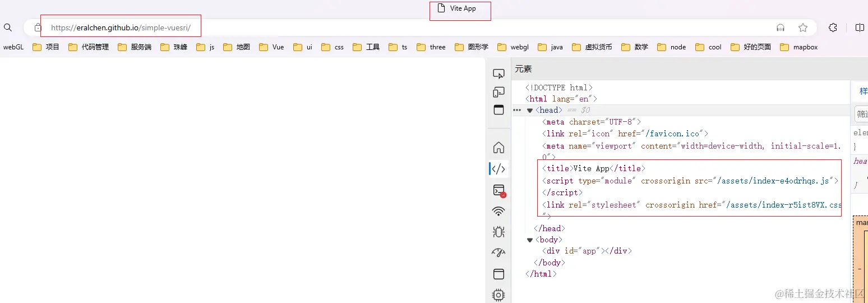The width and height of the screenshot is (868, 303).
Task: Open the ts bookmarks folder
Action: (398, 47)
